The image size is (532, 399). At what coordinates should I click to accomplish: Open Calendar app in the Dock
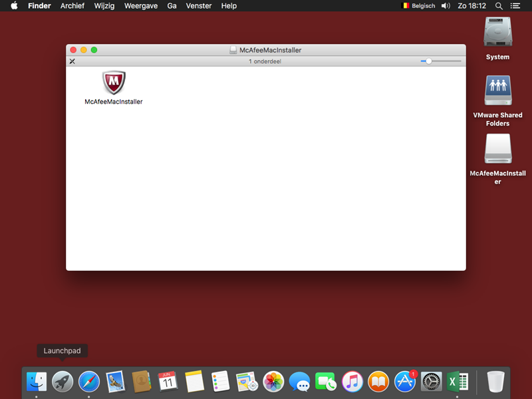pos(168,381)
